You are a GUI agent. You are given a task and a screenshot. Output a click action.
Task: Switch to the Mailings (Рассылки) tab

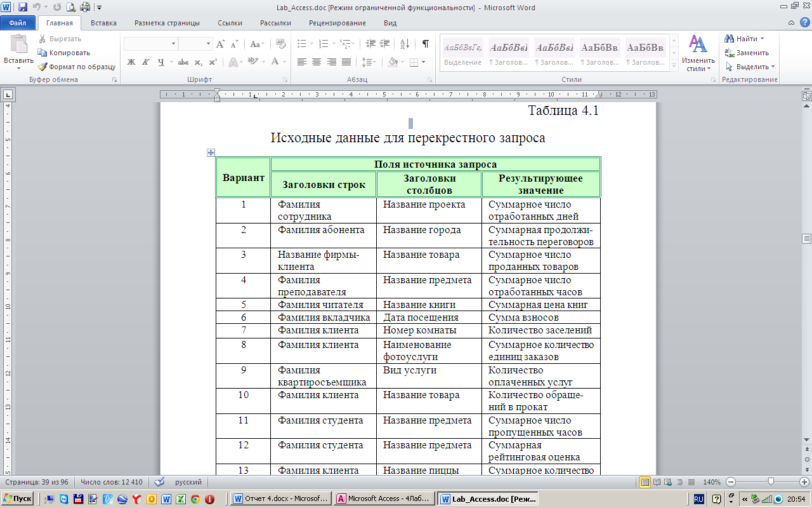coord(275,23)
